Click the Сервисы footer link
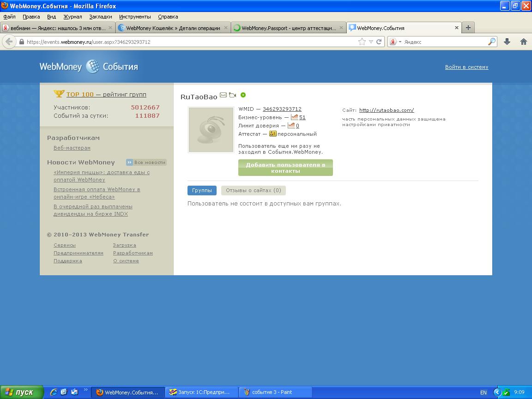This screenshot has width=532, height=399. point(65,245)
